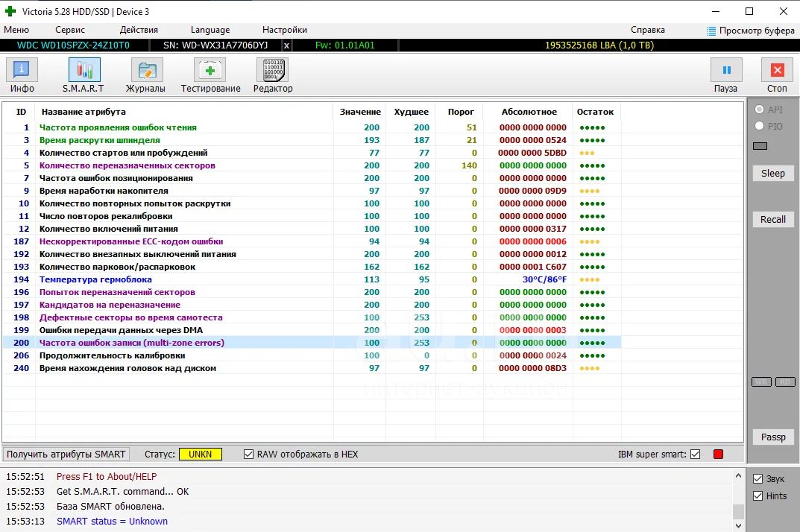Viewport: 800px width, 532px height.
Task: Click the red Стоп icon
Action: pyautogui.click(x=777, y=70)
